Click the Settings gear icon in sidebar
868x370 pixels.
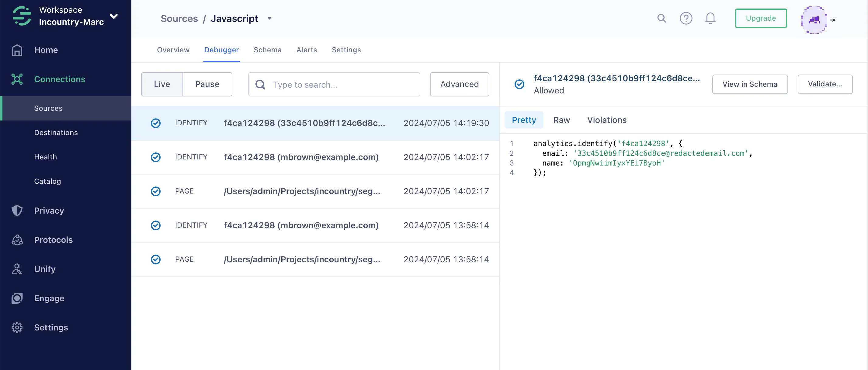click(17, 327)
